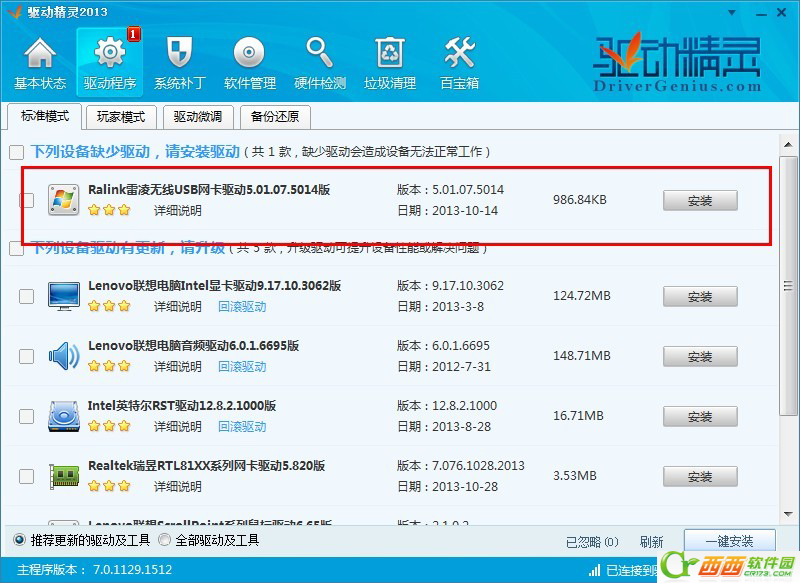The image size is (800, 583).
Task: Open 详细说明 for Intel RST驱动
Action: tap(178, 426)
